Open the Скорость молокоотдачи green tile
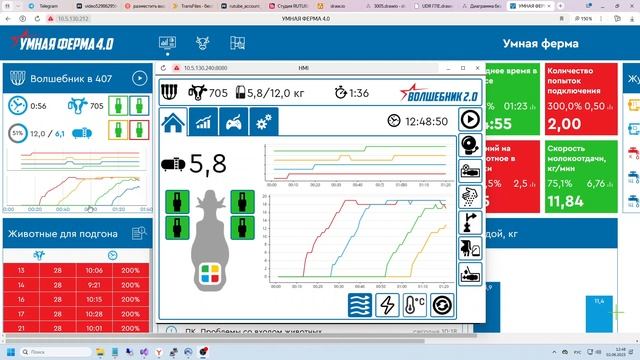640x360 pixels. coord(581,177)
